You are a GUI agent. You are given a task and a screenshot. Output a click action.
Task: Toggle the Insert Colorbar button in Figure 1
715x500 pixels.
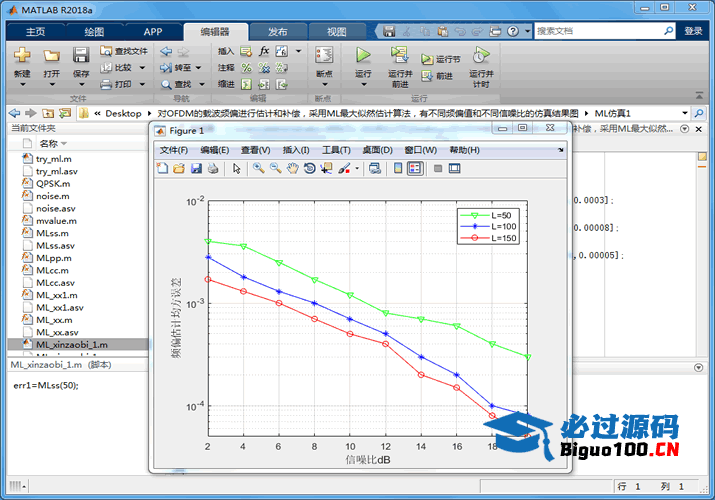tap(398, 169)
